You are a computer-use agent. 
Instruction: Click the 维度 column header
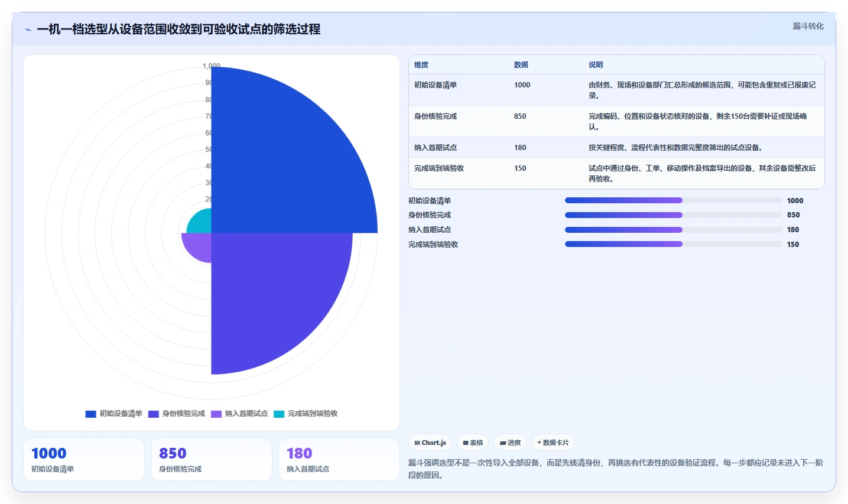(421, 65)
